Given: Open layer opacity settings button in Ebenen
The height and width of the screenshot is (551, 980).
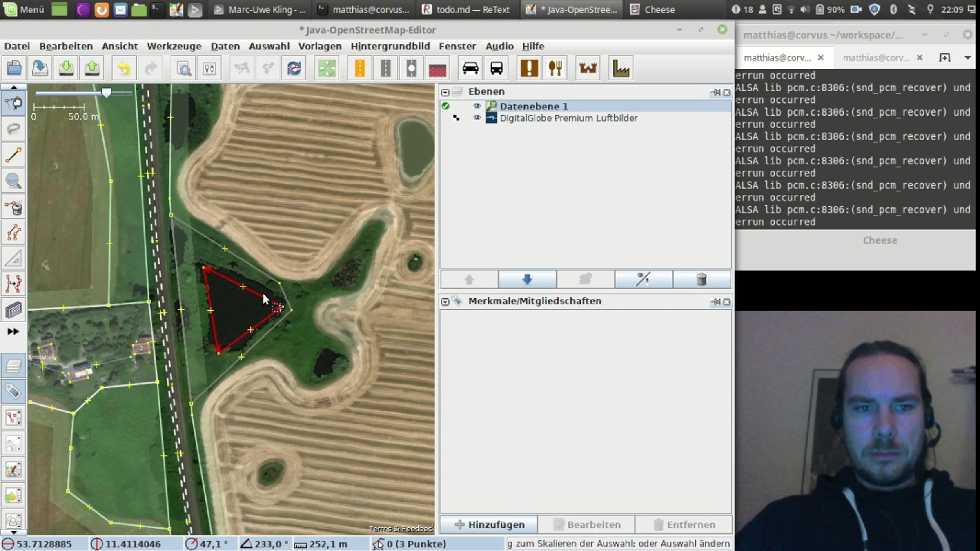Looking at the screenshot, I should coord(644,279).
